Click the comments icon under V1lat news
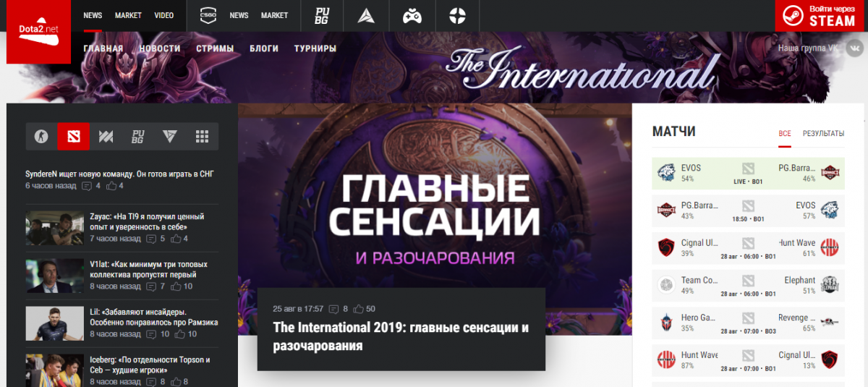868x387 pixels. tap(151, 286)
